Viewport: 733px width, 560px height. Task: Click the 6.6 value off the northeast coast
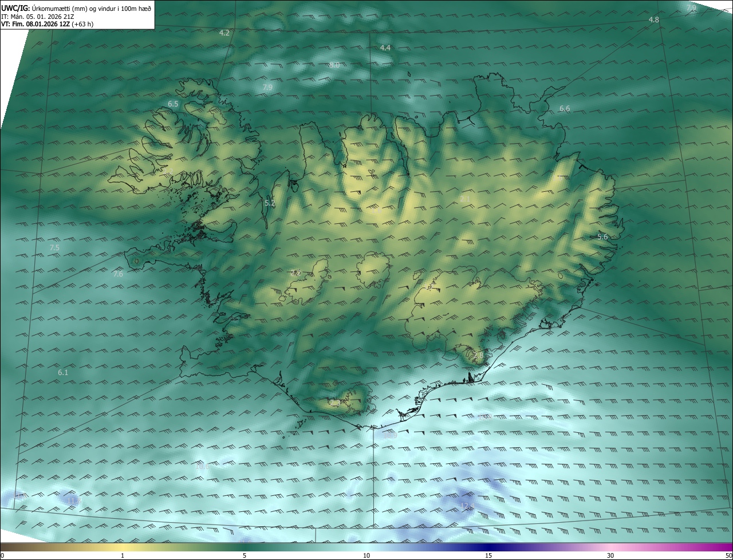coord(565,109)
